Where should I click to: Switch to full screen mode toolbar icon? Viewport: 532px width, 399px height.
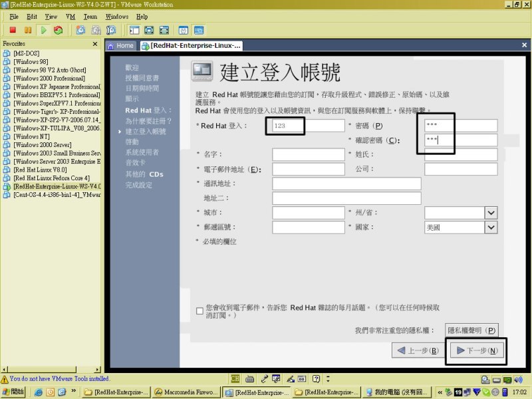pyautogui.click(x=149, y=30)
